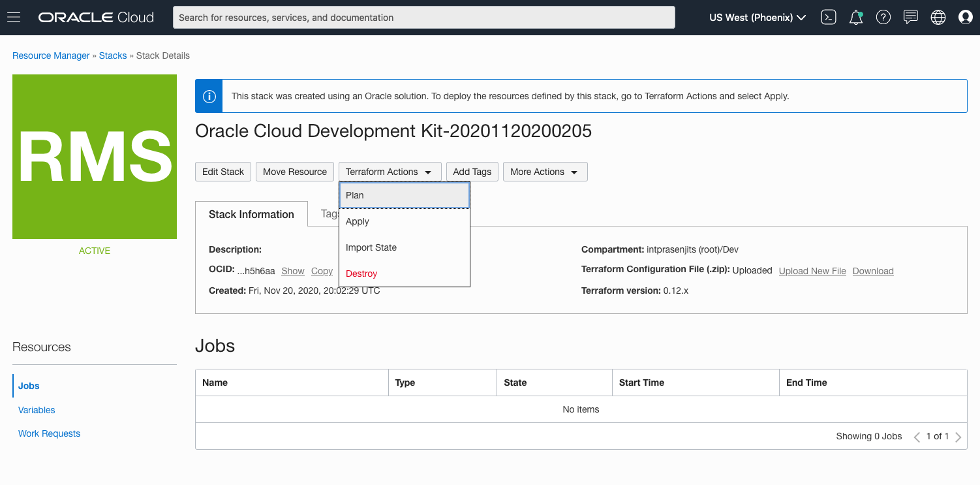
Task: Open Variables in the Resources sidebar
Action: point(37,410)
